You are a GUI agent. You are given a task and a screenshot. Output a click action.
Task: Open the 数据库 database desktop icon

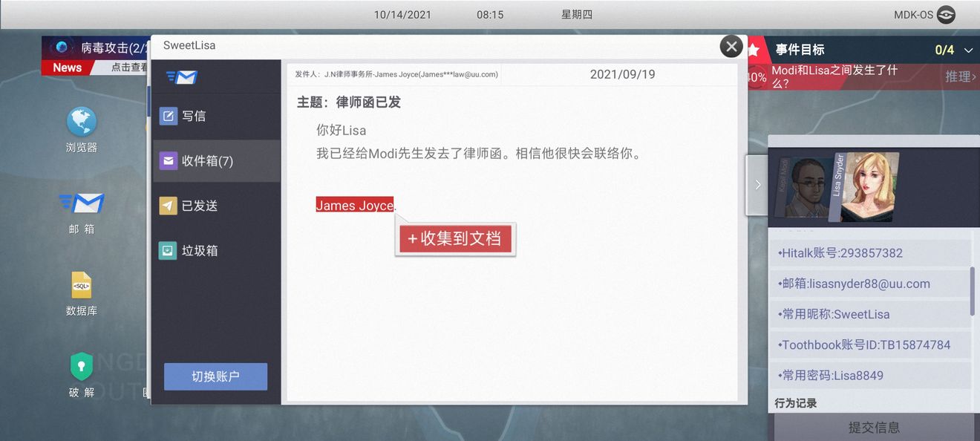(x=80, y=288)
